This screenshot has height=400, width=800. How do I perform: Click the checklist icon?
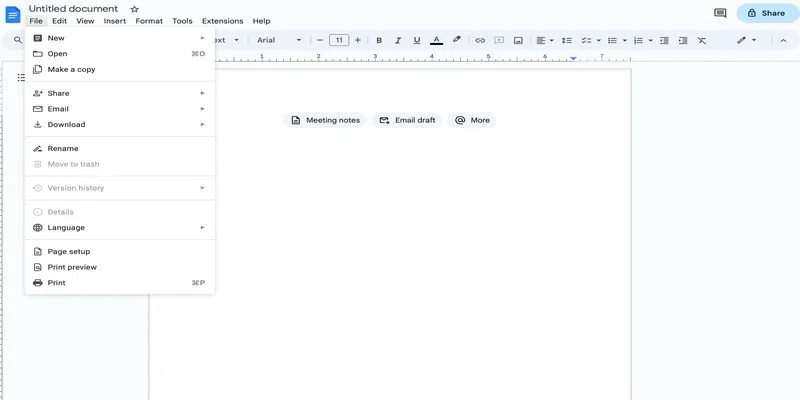point(586,40)
